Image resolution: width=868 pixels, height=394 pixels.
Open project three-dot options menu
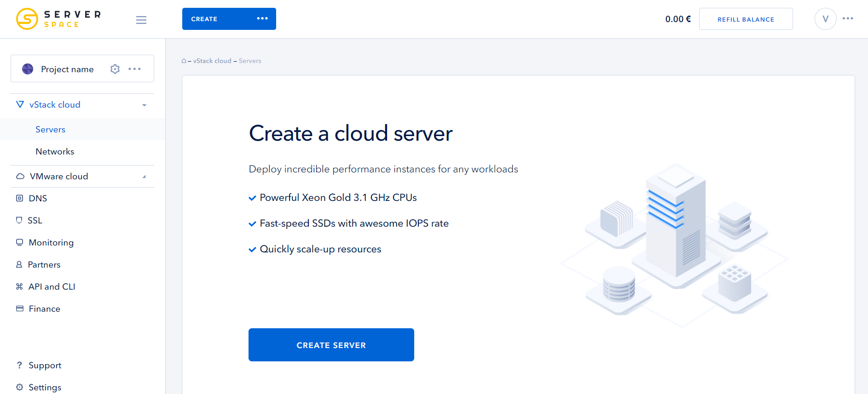point(135,69)
